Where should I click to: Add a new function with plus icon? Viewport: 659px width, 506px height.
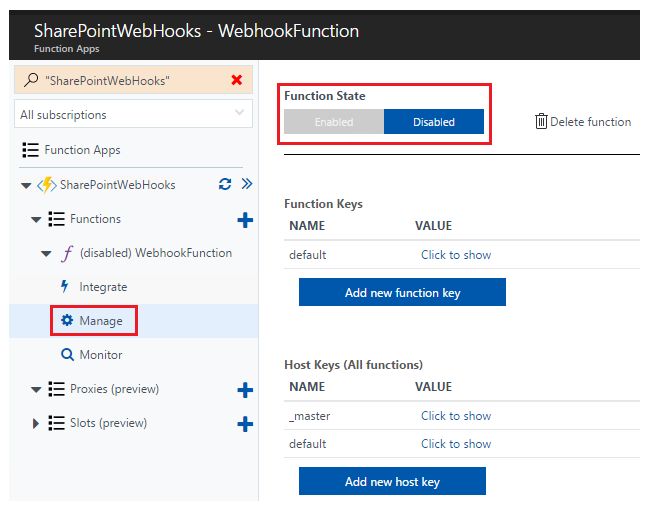tap(245, 220)
